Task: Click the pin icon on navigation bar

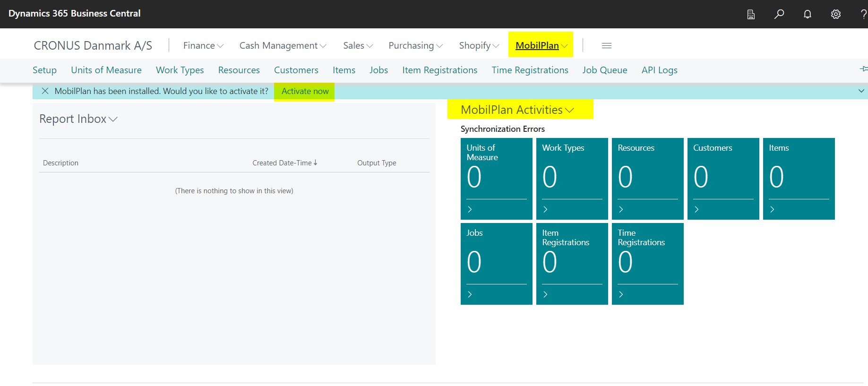Action: pos(863,69)
